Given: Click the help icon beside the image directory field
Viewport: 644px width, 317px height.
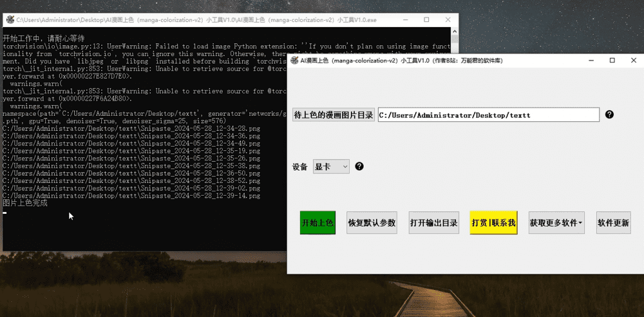Looking at the screenshot, I should pos(609,114).
